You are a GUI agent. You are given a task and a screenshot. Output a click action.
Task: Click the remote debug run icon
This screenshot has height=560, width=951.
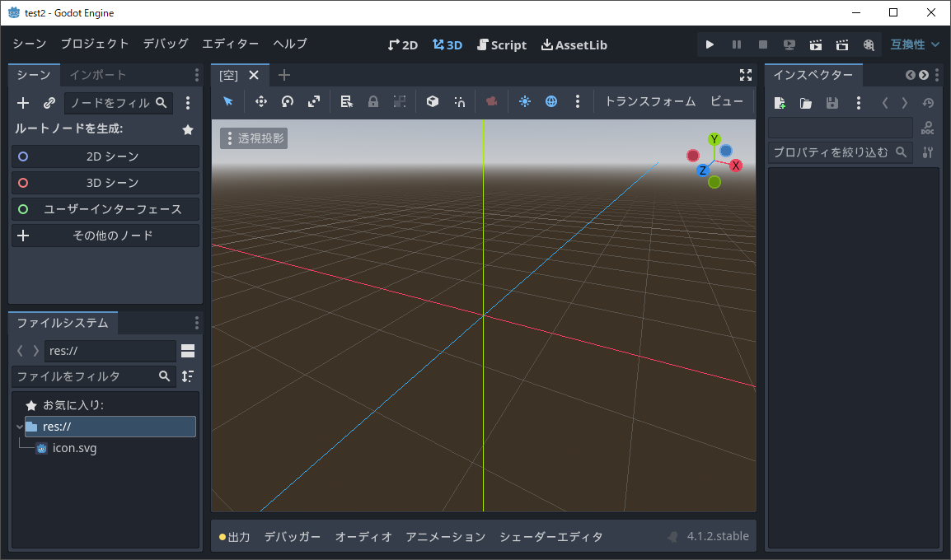coord(789,44)
